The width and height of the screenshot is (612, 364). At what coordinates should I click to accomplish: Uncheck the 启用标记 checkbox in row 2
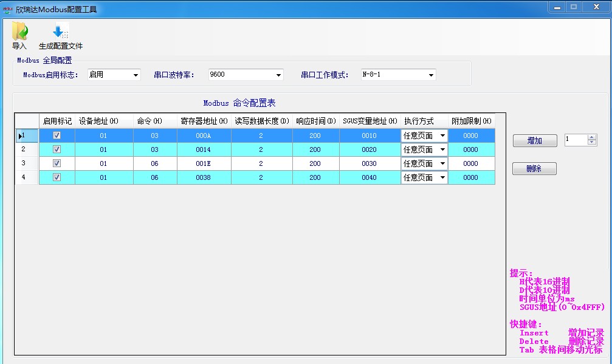[57, 149]
